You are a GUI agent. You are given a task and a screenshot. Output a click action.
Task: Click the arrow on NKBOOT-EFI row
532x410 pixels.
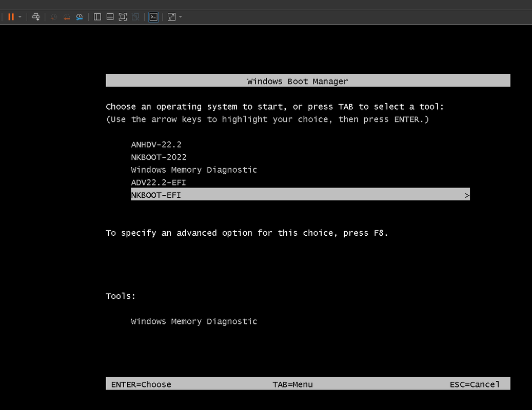(467, 195)
